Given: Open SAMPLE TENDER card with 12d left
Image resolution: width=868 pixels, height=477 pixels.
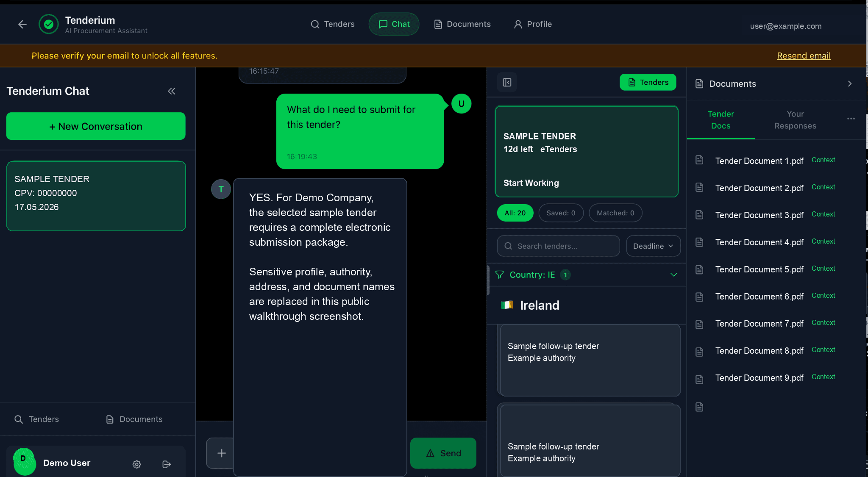Looking at the screenshot, I should (587, 152).
